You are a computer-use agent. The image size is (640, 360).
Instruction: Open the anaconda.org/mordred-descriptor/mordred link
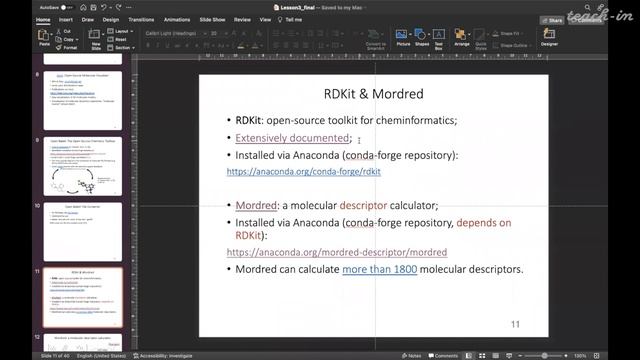337,252
